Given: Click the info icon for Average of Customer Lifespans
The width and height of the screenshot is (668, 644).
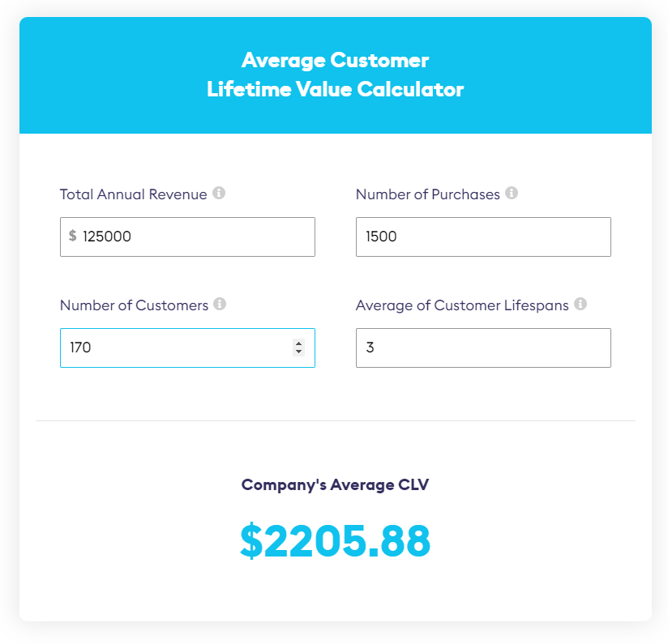Looking at the screenshot, I should point(580,305).
